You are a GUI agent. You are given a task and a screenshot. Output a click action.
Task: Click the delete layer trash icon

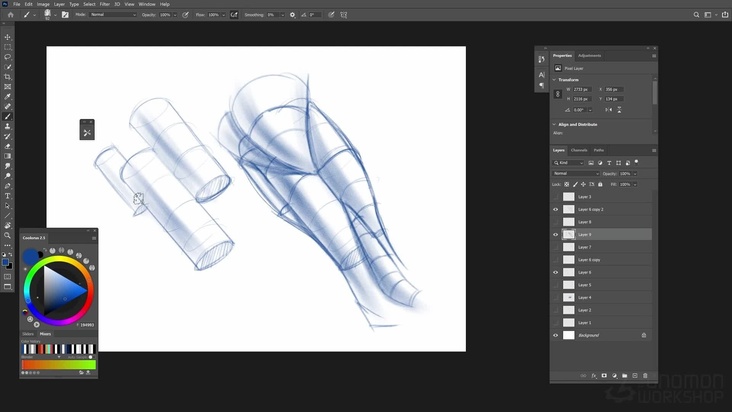[643, 376]
